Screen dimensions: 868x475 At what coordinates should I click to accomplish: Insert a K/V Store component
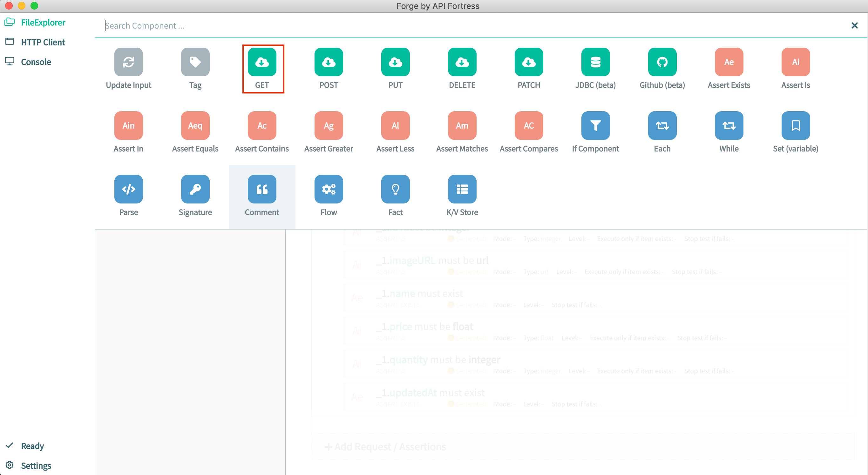pos(462,195)
